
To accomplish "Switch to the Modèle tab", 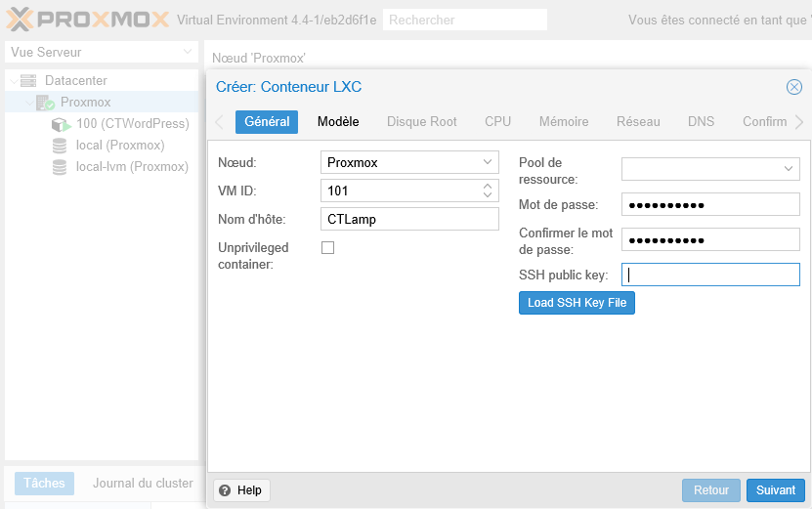I will pyautogui.click(x=338, y=122).
